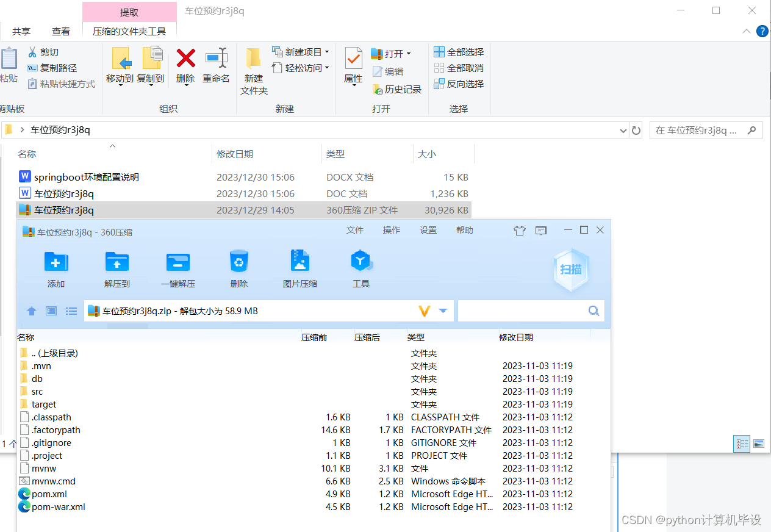Open the feedback message icon in 360压缩 title bar
The width and height of the screenshot is (771, 532).
pyautogui.click(x=541, y=231)
